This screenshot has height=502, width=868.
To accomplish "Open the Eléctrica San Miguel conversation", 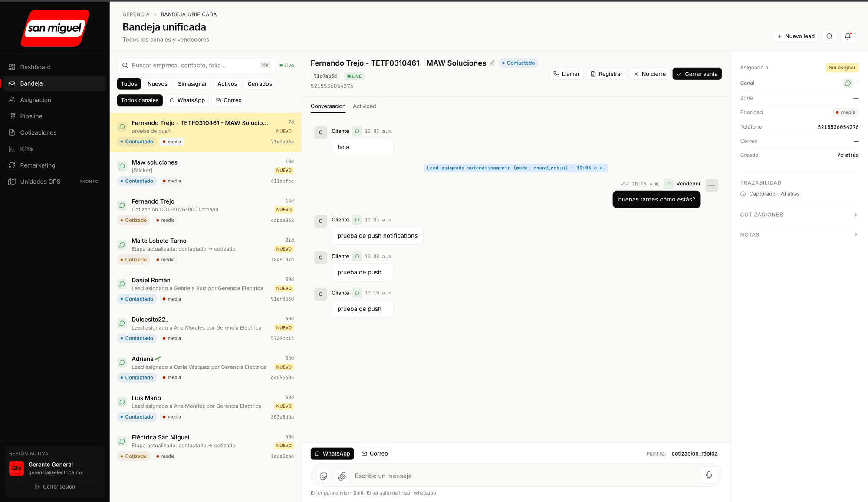I will click(x=206, y=447).
